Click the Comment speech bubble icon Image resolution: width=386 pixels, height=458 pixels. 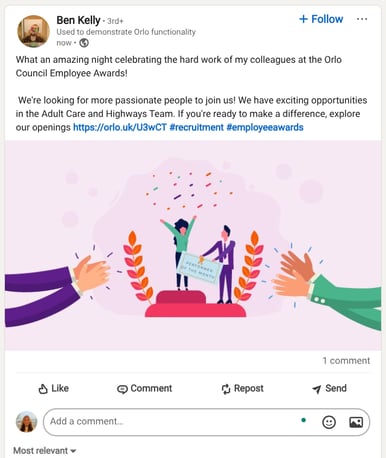click(122, 389)
